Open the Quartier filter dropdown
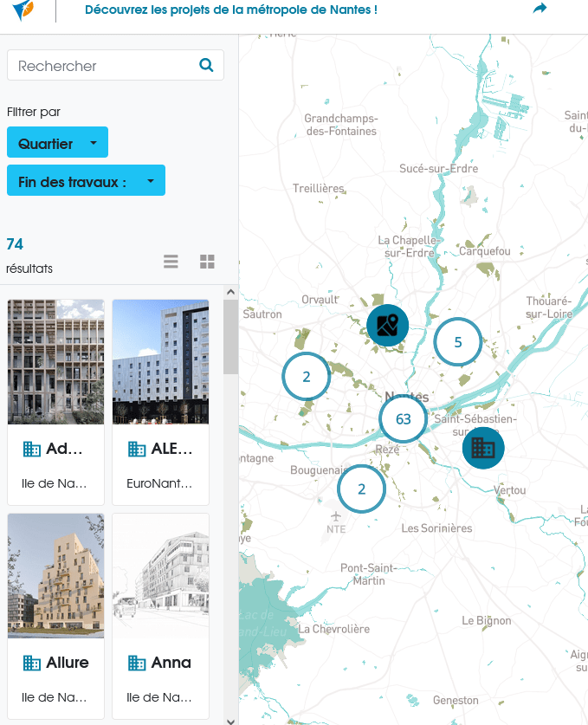Viewport: 588px width, 725px height. click(x=57, y=142)
